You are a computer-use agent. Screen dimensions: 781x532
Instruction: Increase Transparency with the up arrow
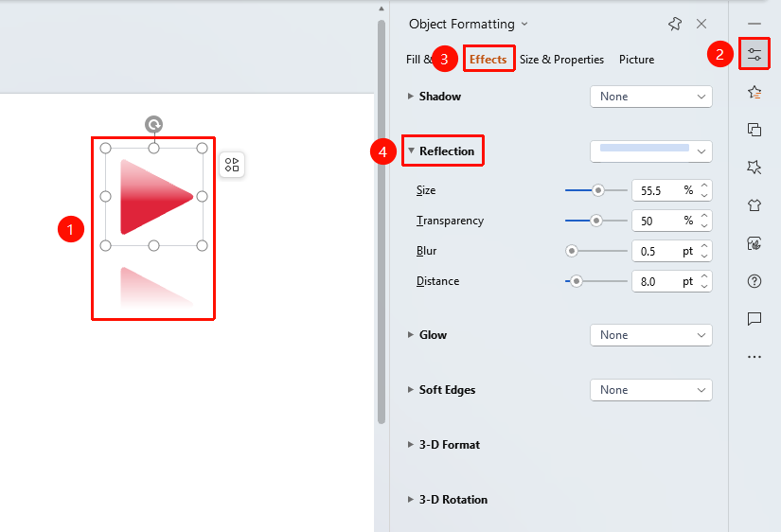coord(704,216)
